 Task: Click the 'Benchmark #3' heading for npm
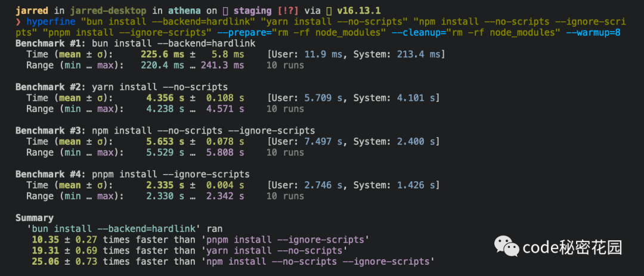(x=165, y=131)
